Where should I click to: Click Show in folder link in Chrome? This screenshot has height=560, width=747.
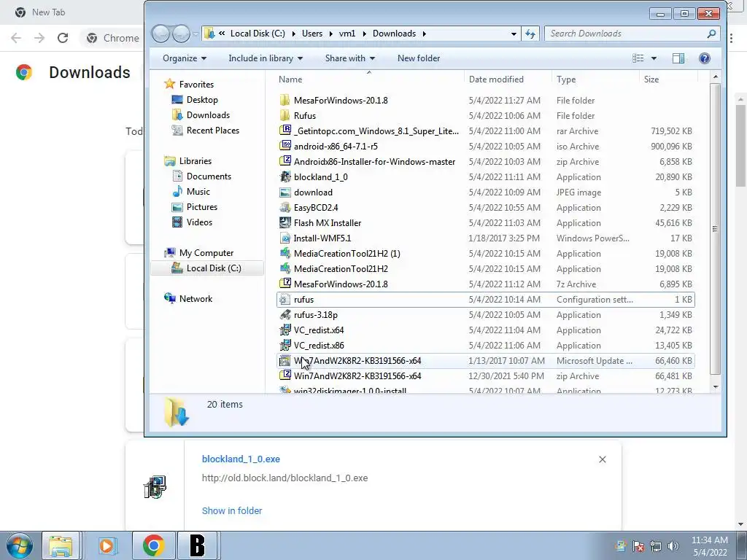coord(232,510)
